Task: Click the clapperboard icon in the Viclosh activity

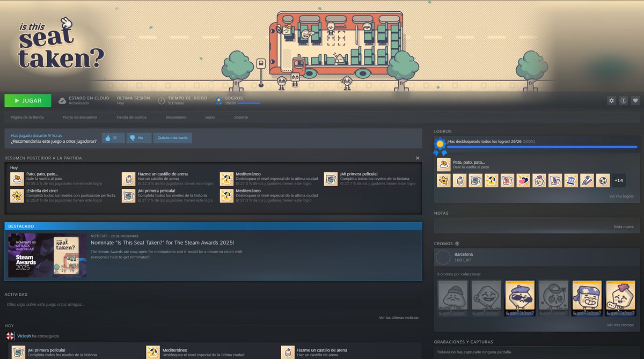Action: point(19,352)
